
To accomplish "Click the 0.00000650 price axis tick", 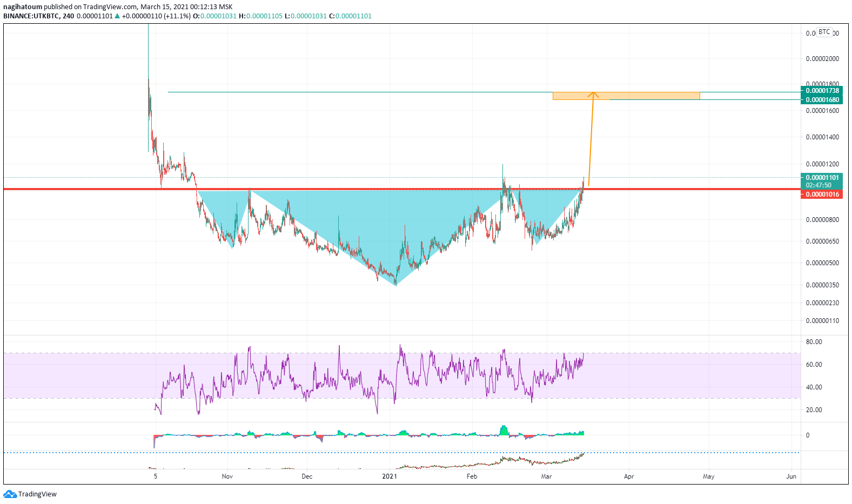I will pyautogui.click(x=822, y=241).
